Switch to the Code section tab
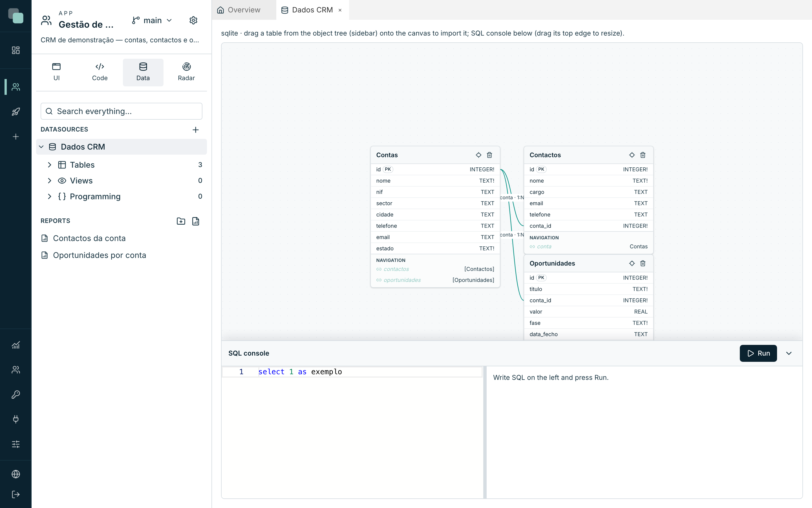This screenshot has height=508, width=812. click(100, 72)
